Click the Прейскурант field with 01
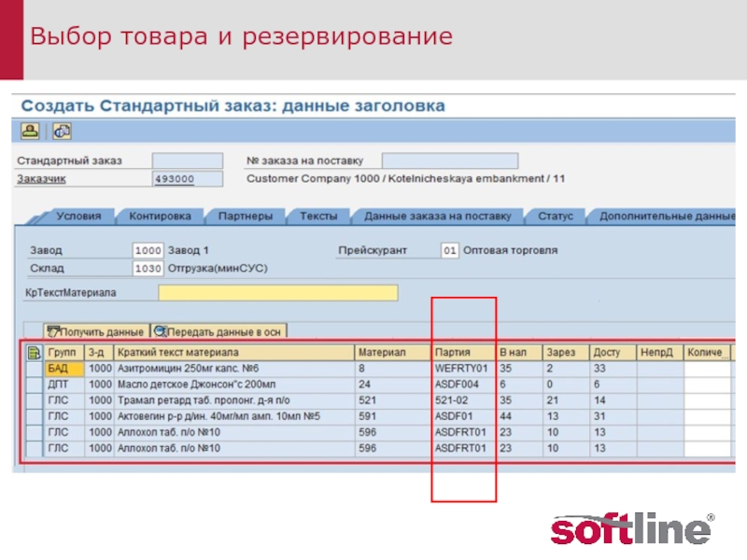The height and width of the screenshot is (560, 747). point(450,250)
